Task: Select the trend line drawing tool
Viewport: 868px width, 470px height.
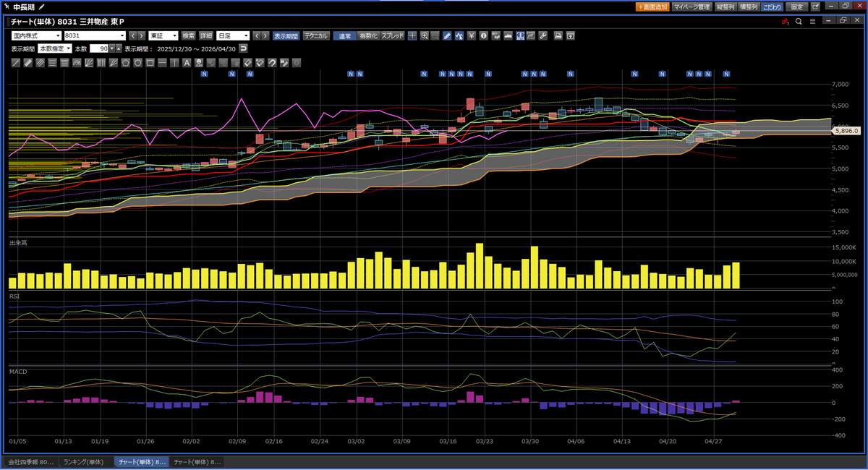Action: point(16,63)
